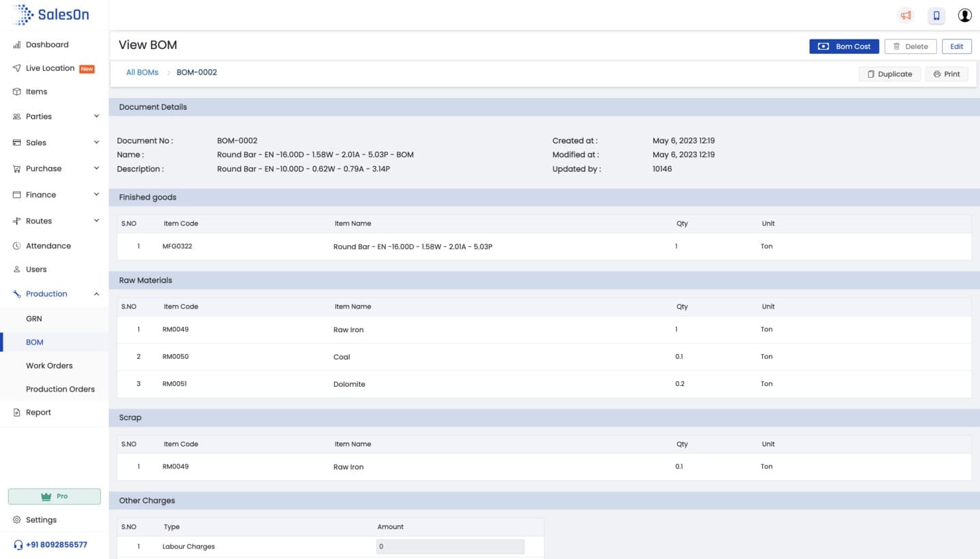Click the Labour Charges amount field

coord(451,547)
